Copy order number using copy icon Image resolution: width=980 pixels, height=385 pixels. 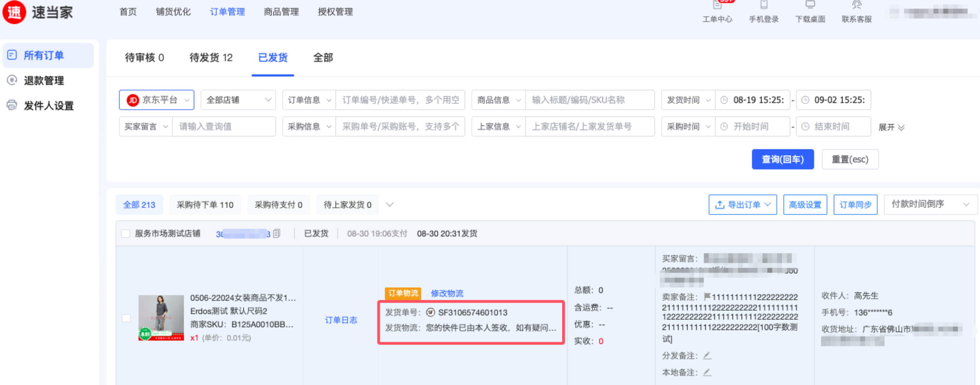277,233
